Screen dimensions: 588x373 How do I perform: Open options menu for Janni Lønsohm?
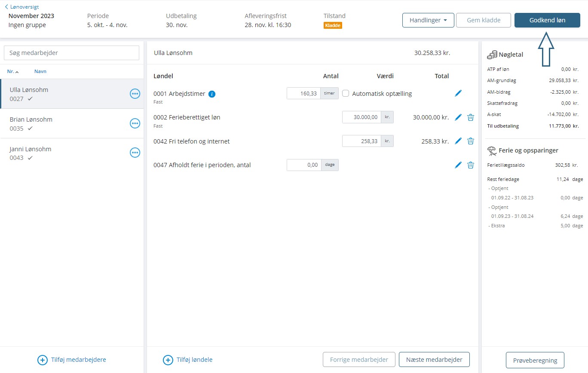(135, 153)
